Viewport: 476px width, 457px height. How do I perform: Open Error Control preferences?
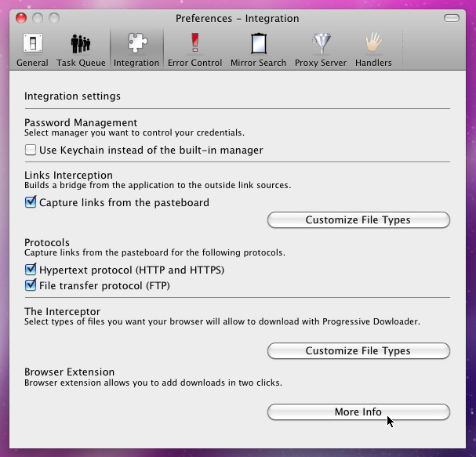click(x=194, y=49)
